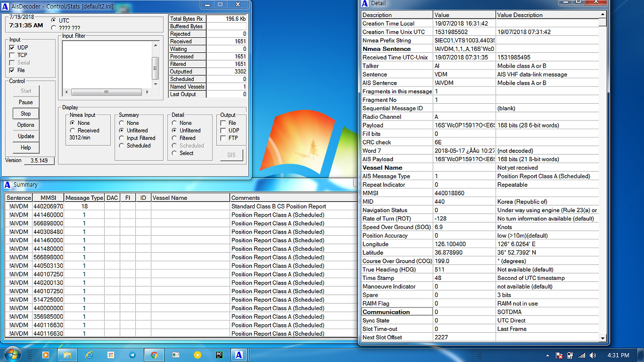Select Input Filtered under Summary
The height and width of the screenshot is (362, 644).
(122, 138)
